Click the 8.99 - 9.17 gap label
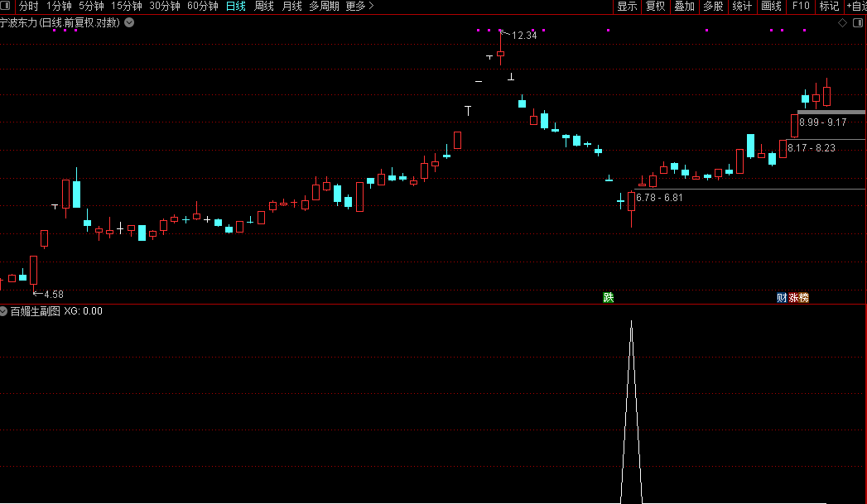The height and width of the screenshot is (504, 867). click(823, 122)
